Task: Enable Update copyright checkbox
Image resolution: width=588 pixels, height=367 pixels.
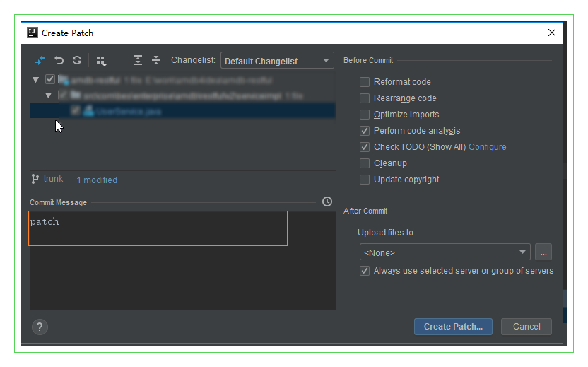Action: (365, 180)
